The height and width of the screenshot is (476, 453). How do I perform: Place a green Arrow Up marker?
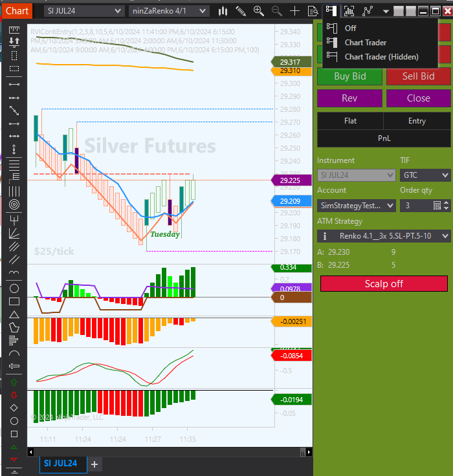coord(14,383)
